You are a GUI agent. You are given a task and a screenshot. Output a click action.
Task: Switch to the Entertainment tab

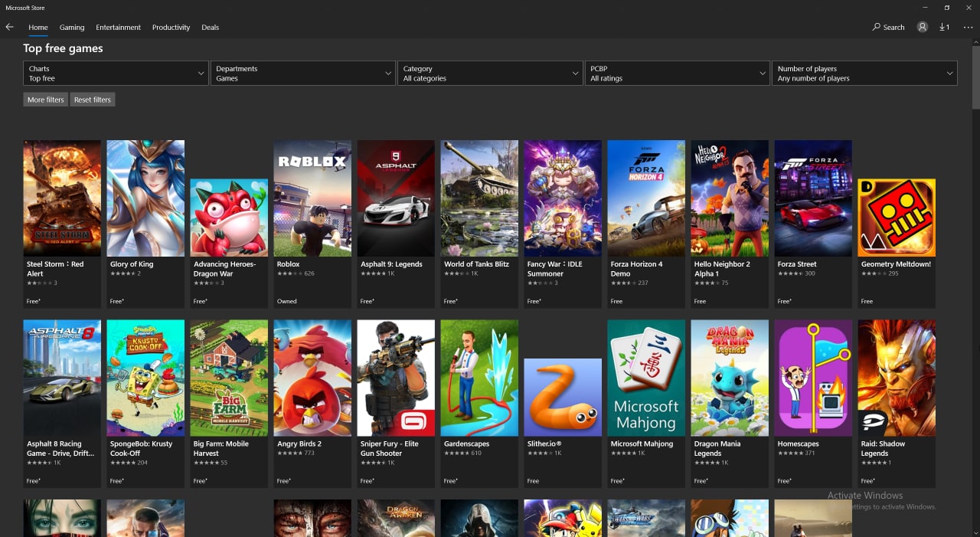[x=118, y=28]
